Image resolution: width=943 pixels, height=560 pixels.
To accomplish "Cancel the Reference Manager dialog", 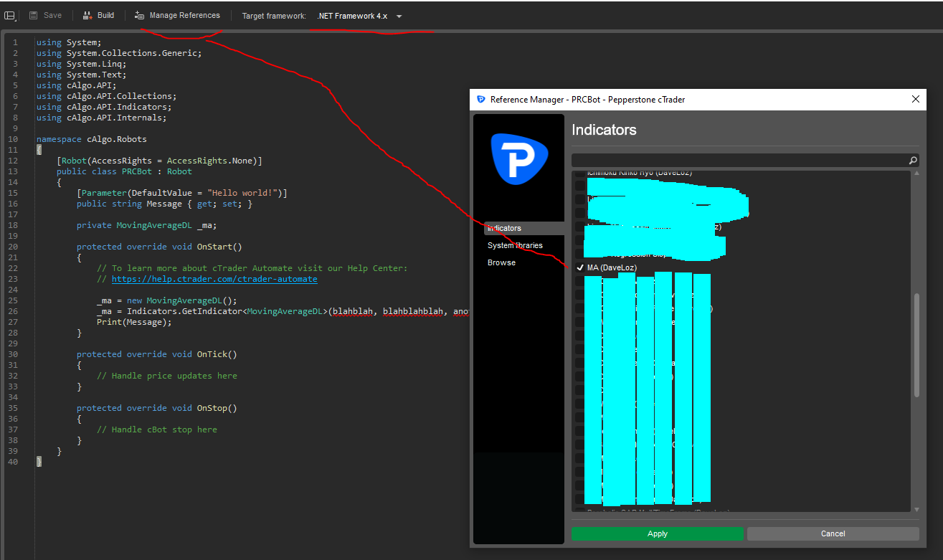I will pos(833,533).
